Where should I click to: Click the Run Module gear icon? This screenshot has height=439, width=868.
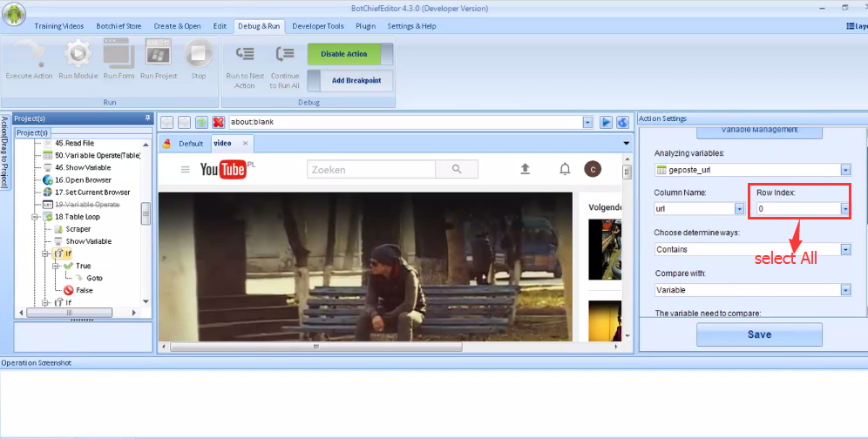78,55
